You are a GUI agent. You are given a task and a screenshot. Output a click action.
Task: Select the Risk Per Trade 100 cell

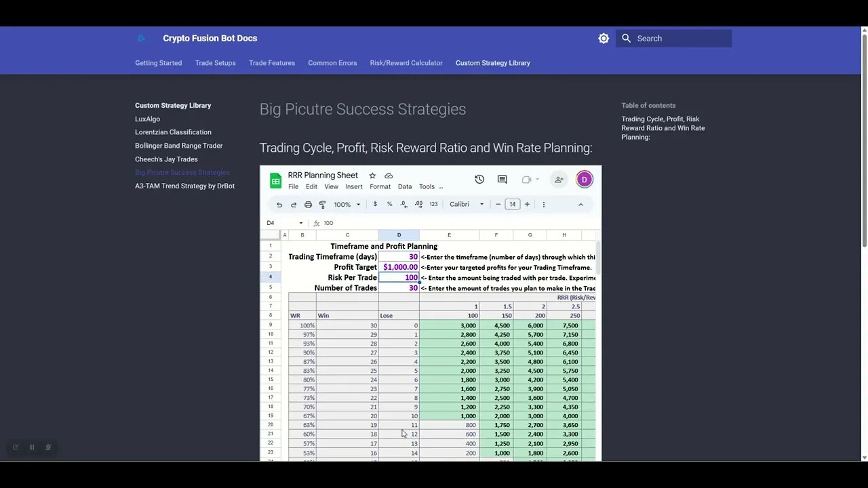point(399,277)
